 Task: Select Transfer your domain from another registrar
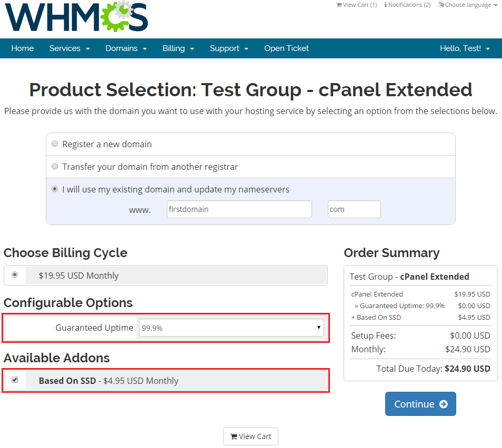[x=55, y=166]
